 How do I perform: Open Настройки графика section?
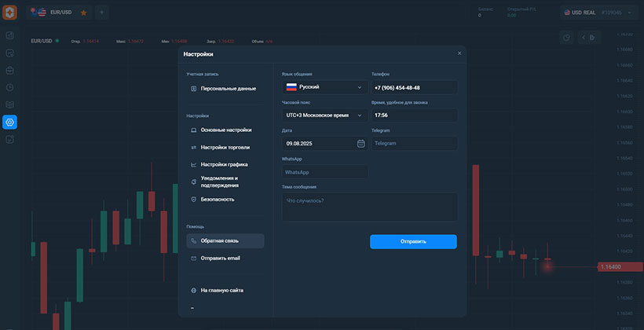coord(225,164)
